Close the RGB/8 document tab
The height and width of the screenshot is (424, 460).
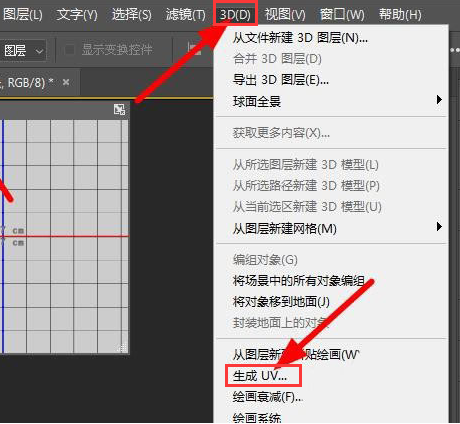(66, 82)
